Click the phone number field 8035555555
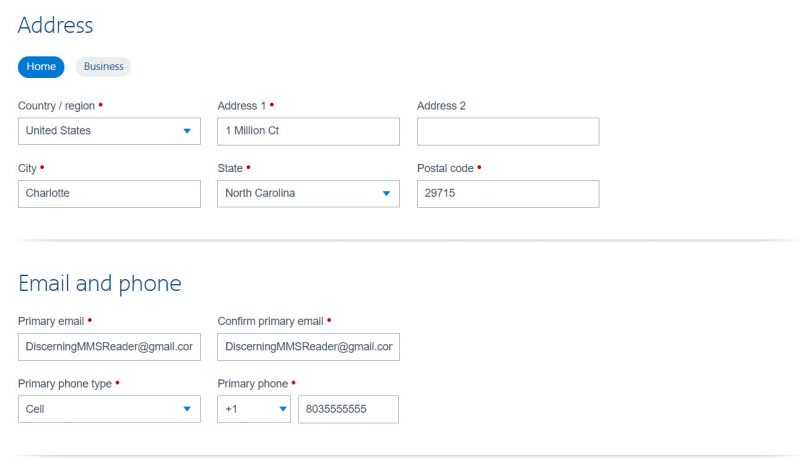The width and height of the screenshot is (800, 458). point(348,409)
